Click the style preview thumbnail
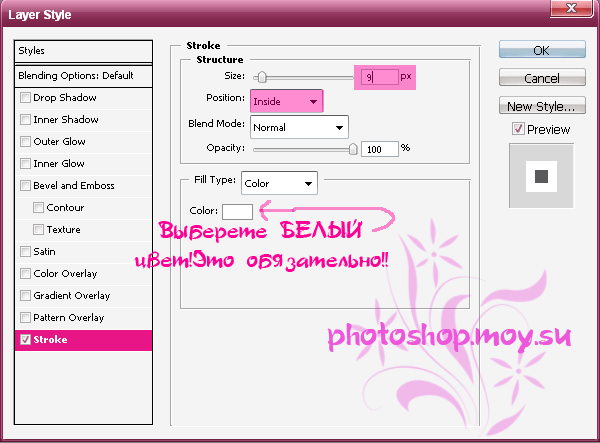This screenshot has width=600, height=443. 541,176
